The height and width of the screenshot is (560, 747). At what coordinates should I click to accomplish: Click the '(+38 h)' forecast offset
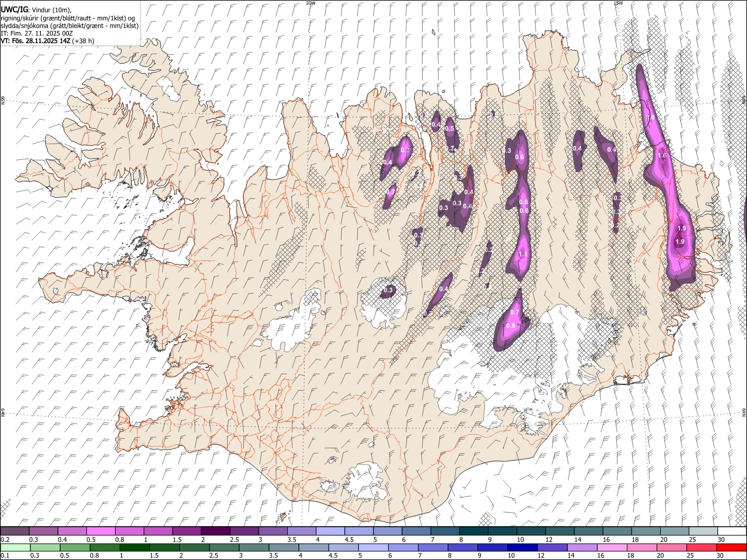[x=83, y=41]
